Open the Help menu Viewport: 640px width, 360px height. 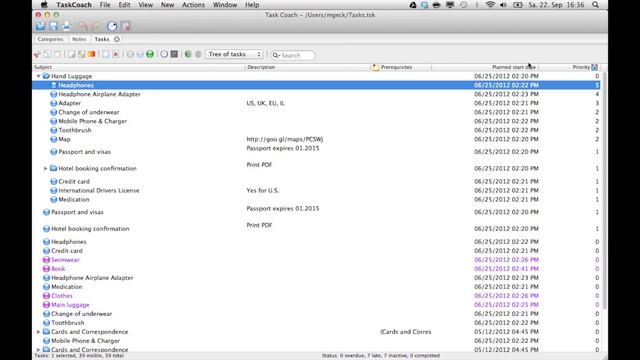click(x=252, y=5)
